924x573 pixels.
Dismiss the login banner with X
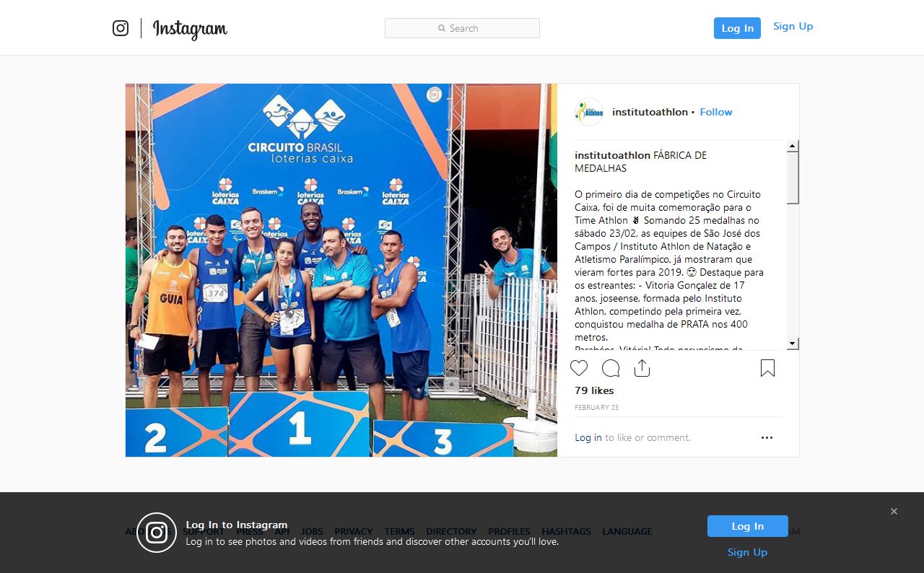[894, 511]
